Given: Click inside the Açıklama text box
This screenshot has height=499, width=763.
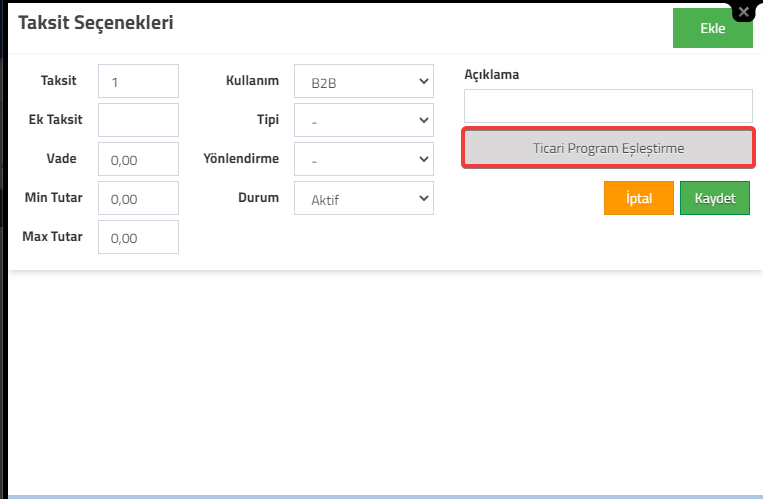Looking at the screenshot, I should [608, 106].
